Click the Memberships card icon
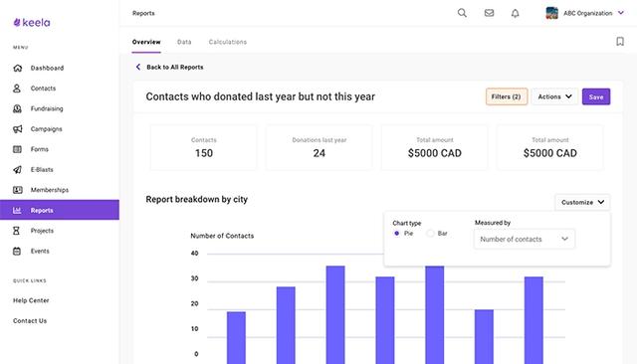 (18, 190)
